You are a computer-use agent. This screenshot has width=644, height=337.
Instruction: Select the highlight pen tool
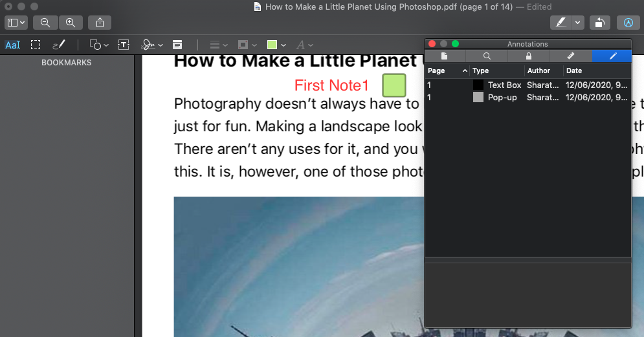coord(561,23)
